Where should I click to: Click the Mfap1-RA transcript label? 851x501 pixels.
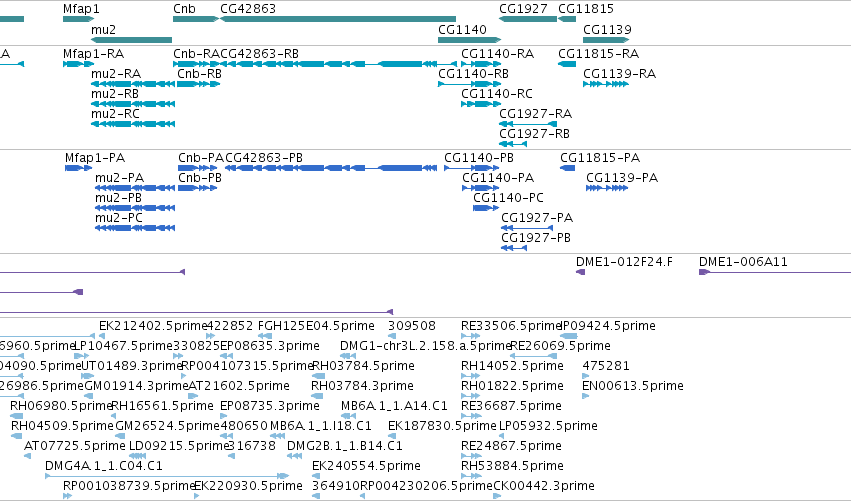tap(93, 54)
